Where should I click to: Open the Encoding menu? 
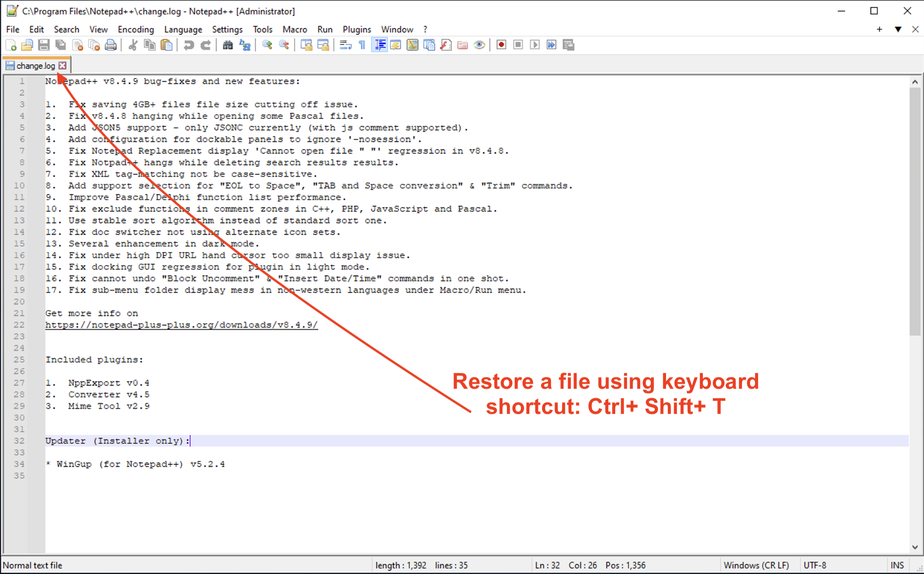pos(136,29)
